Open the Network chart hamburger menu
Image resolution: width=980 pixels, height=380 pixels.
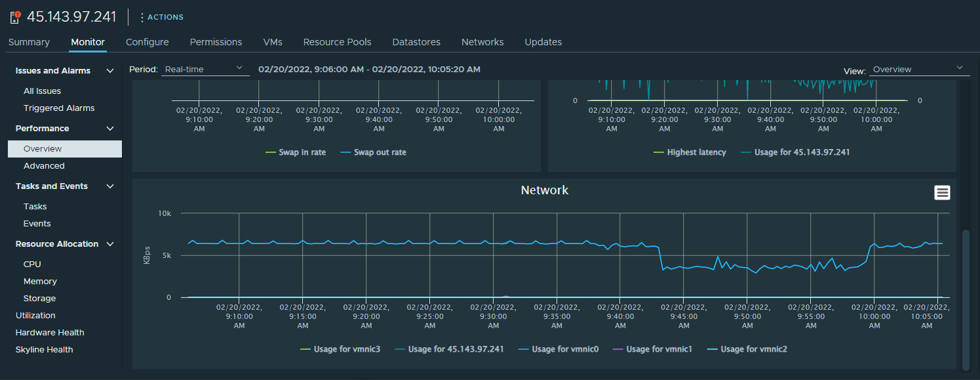[x=942, y=192]
